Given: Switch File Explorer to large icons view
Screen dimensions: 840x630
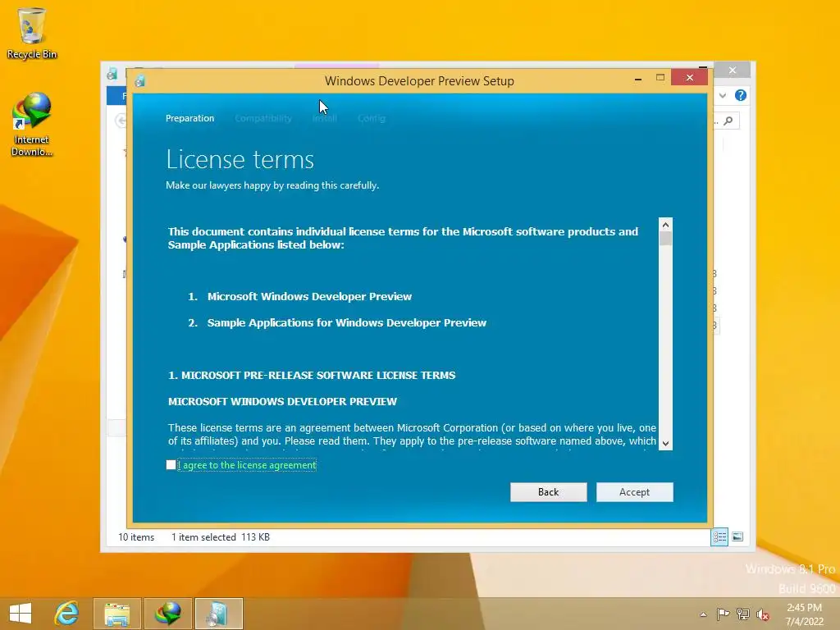Looking at the screenshot, I should [737, 536].
